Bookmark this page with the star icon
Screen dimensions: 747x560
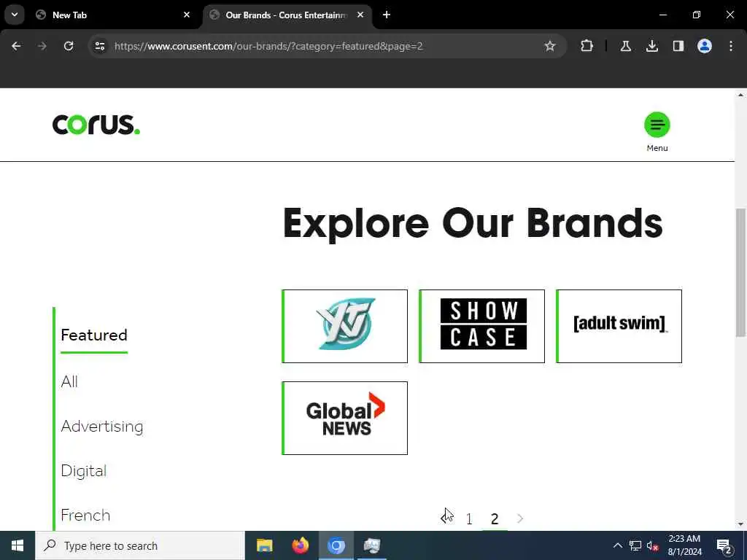click(550, 46)
